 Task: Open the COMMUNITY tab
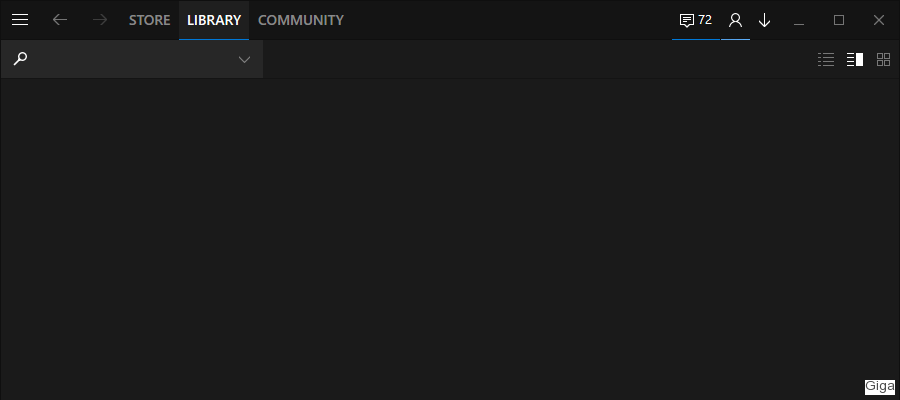coord(301,20)
